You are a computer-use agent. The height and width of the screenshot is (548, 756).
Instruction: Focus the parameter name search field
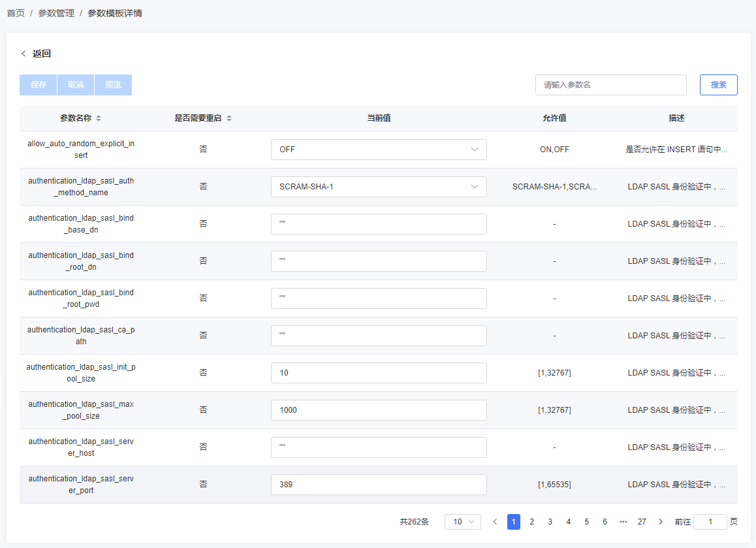coord(610,85)
